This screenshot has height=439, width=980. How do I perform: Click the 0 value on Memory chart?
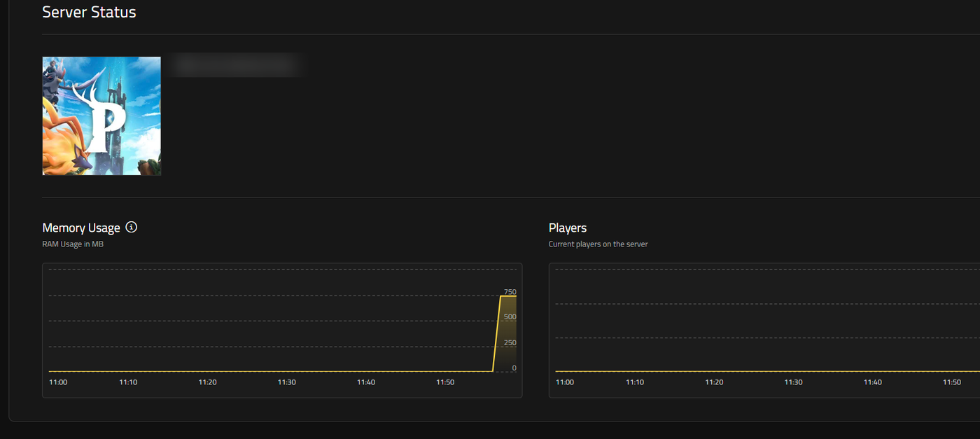[x=514, y=368]
